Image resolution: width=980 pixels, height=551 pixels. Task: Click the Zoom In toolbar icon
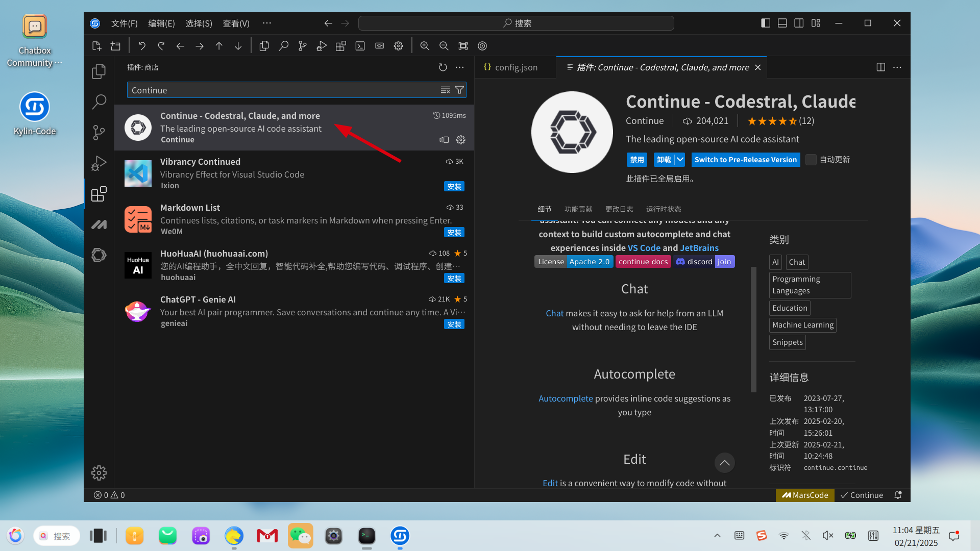(x=425, y=46)
